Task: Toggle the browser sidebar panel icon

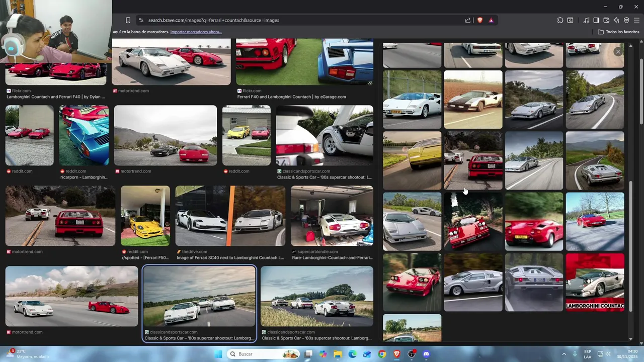Action: pos(596,20)
